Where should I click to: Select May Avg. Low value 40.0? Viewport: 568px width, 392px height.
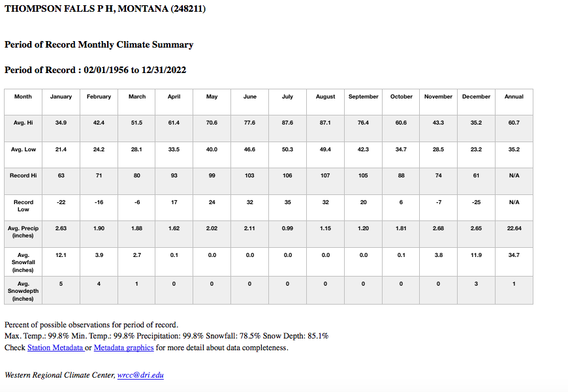[x=212, y=149]
